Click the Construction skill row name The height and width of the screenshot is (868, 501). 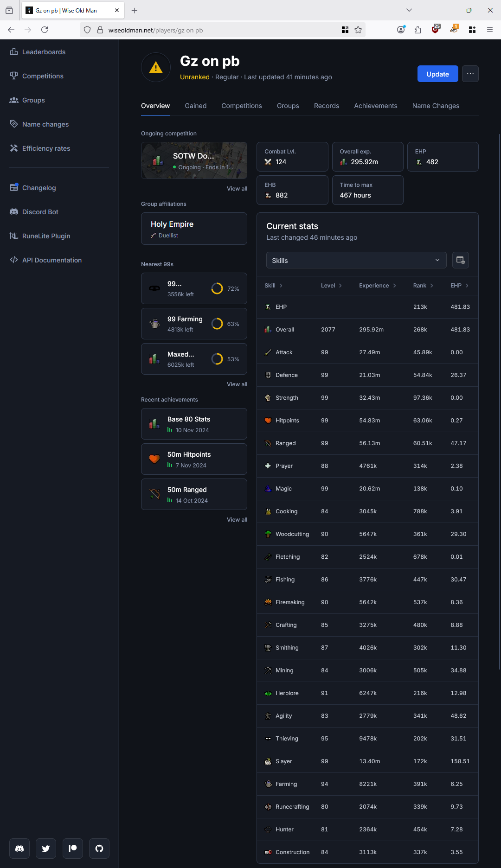click(293, 852)
